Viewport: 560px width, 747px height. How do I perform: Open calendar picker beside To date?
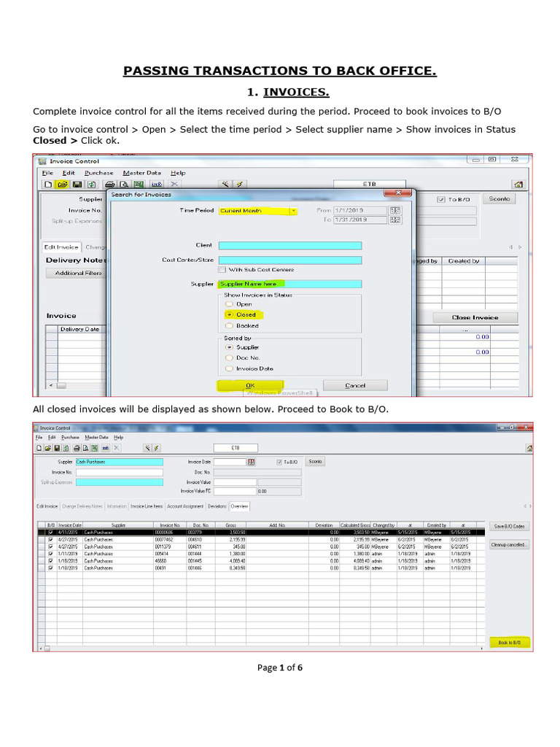[x=394, y=220]
